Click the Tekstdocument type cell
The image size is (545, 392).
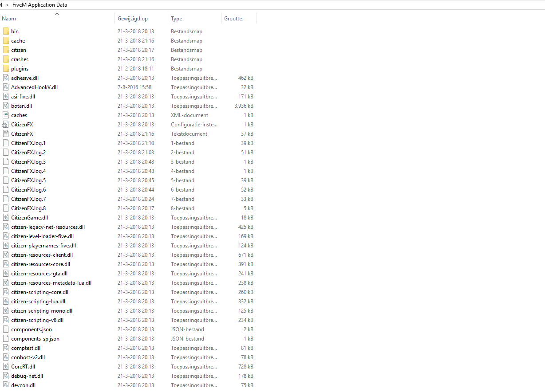pyautogui.click(x=189, y=133)
